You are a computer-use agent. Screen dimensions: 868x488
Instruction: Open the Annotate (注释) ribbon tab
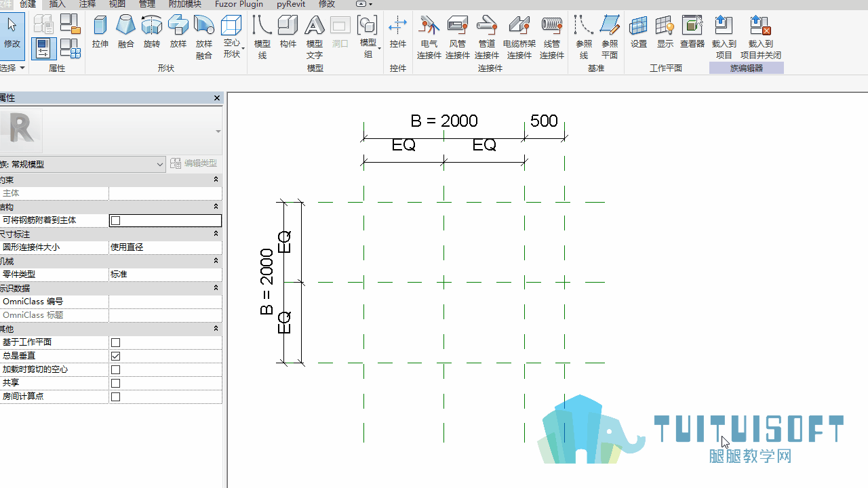87,4
